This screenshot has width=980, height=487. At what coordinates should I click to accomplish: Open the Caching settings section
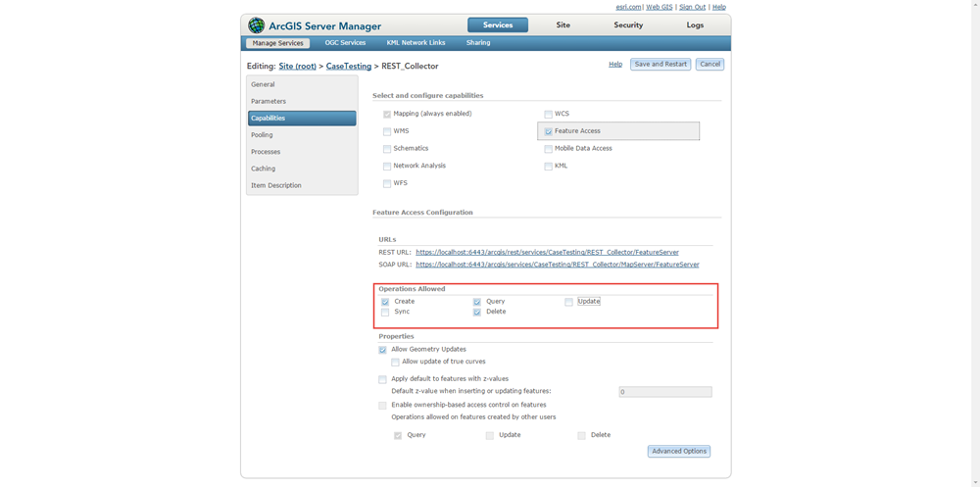point(302,169)
